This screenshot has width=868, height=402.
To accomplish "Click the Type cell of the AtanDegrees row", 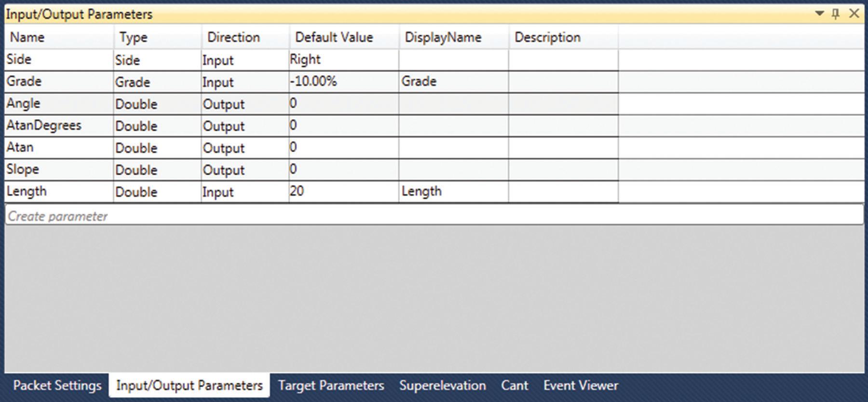I will tap(157, 125).
